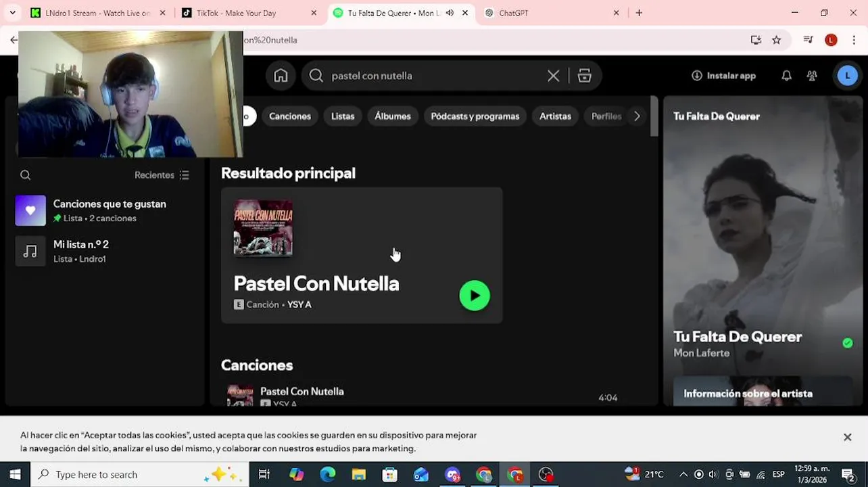Filter results by Perfiles
Image resolution: width=868 pixels, height=487 pixels.
(x=606, y=116)
